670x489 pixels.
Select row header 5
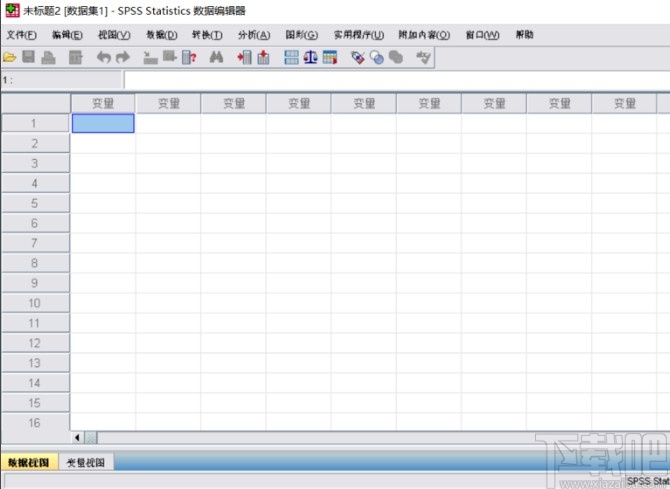[x=35, y=203]
